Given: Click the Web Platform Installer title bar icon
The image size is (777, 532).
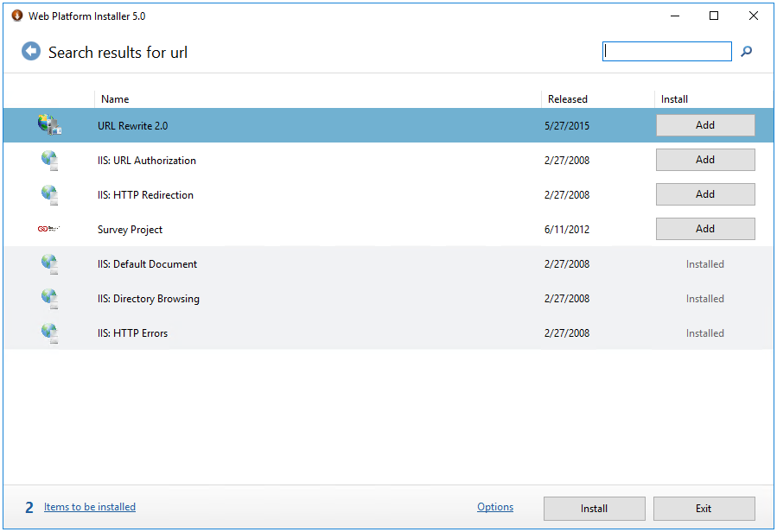Looking at the screenshot, I should [17, 16].
